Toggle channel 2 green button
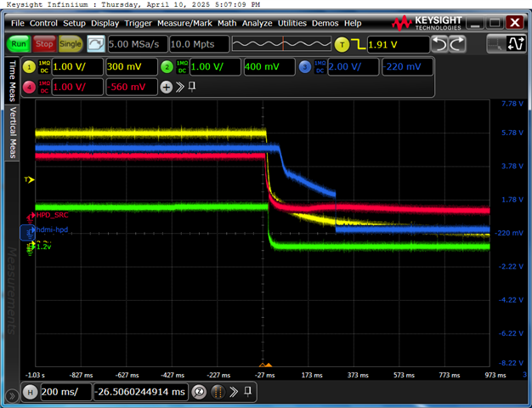This screenshot has height=408, width=532. [x=167, y=67]
